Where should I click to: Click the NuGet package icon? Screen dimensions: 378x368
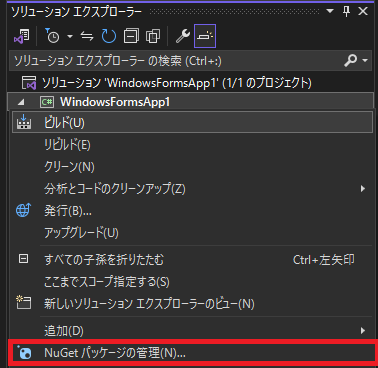(x=24, y=353)
